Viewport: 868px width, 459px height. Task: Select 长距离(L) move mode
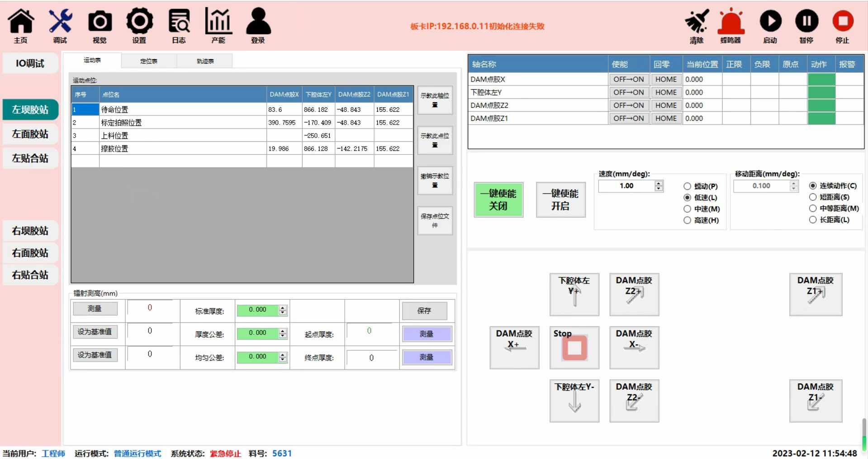pyautogui.click(x=829, y=220)
